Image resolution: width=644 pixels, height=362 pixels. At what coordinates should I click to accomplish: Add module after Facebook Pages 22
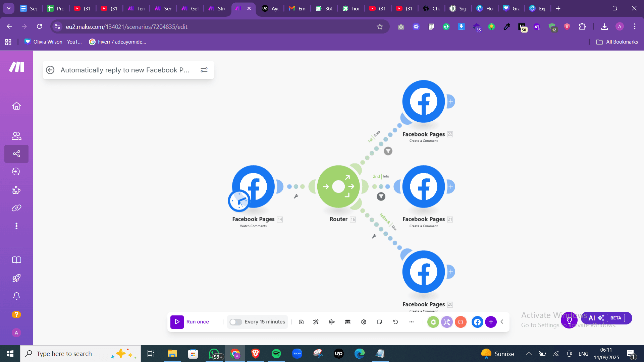point(451,102)
